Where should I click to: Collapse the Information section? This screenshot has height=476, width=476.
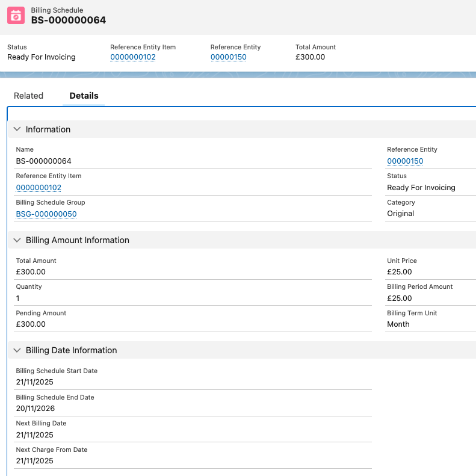coord(16,129)
